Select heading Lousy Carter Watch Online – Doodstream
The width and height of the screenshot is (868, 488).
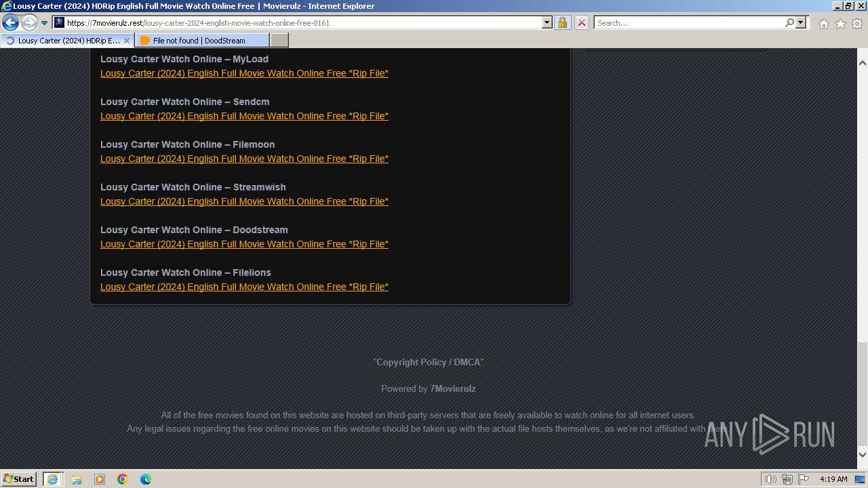(x=194, y=230)
